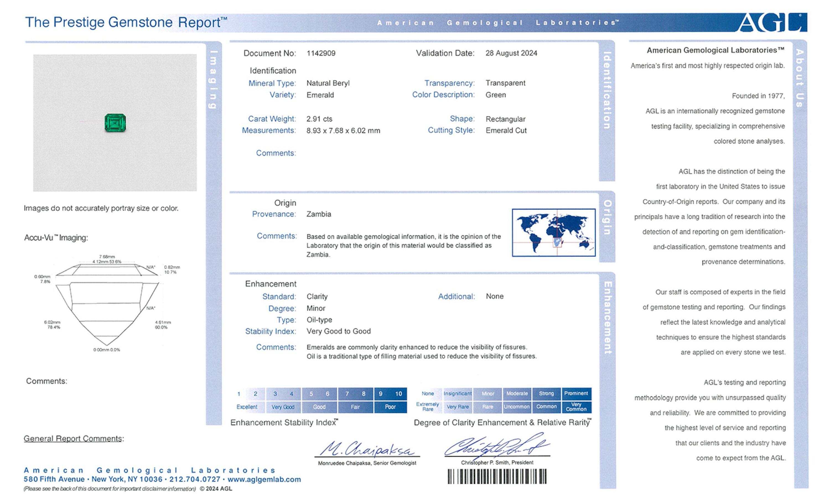Click the barcode under the signatures

497,476
